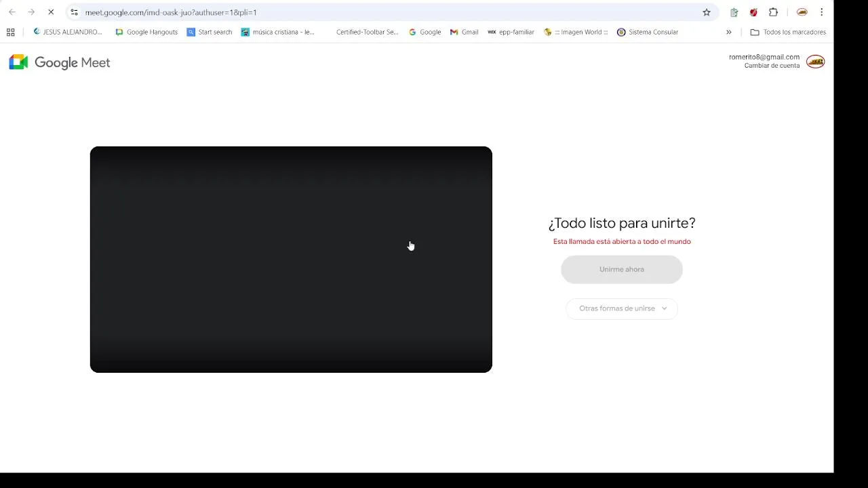Click the romerito8@gmail.com email text
The height and width of the screenshot is (488, 868).
click(764, 57)
